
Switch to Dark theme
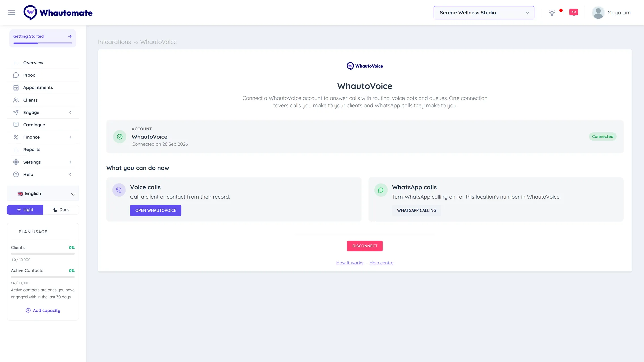61,210
